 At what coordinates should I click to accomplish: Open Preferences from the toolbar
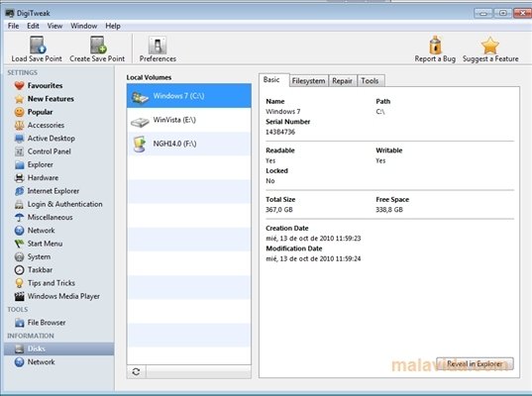[158, 49]
